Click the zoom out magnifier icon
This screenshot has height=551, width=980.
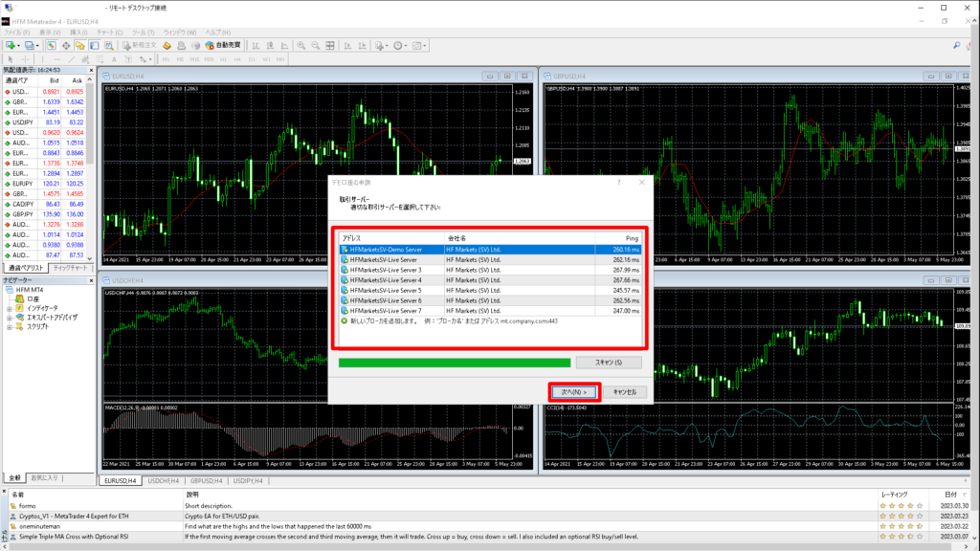coord(316,46)
